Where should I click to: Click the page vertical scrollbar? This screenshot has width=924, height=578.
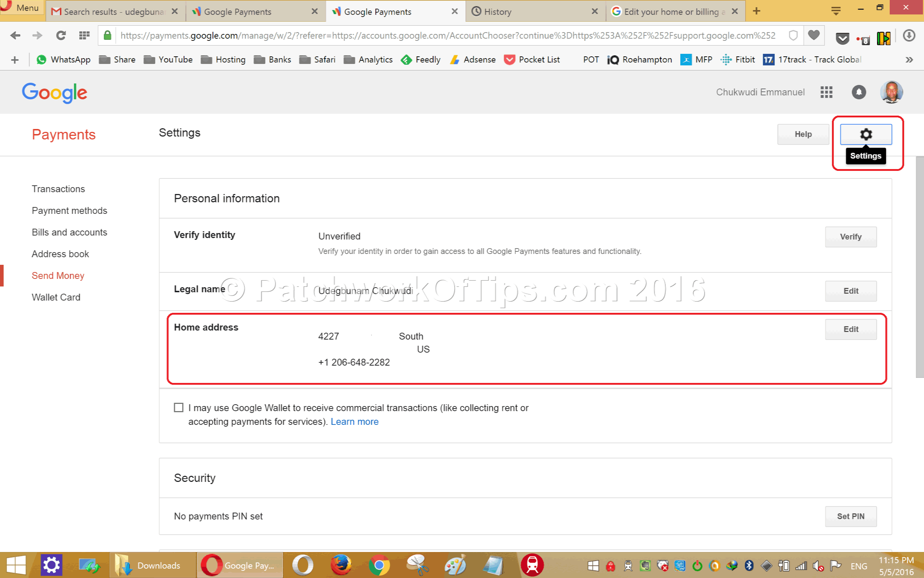pyautogui.click(x=920, y=267)
